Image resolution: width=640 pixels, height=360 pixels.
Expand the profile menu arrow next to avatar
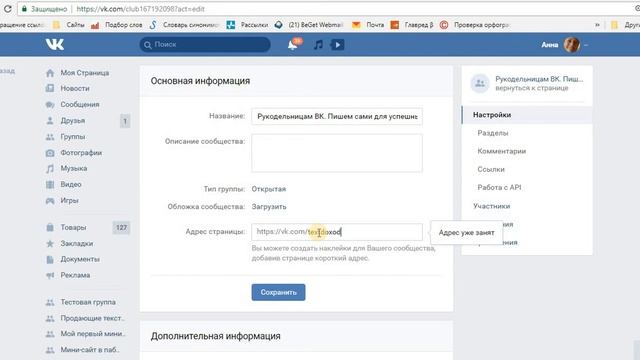[x=586, y=45]
